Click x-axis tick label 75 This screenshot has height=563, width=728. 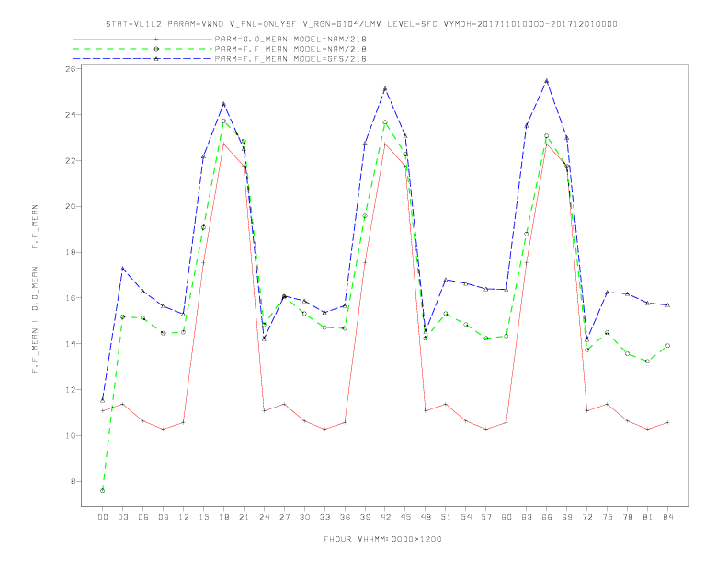pyautogui.click(x=608, y=517)
